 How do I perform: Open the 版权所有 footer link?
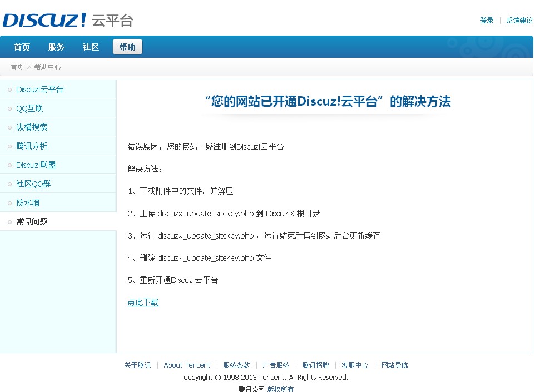point(280,389)
